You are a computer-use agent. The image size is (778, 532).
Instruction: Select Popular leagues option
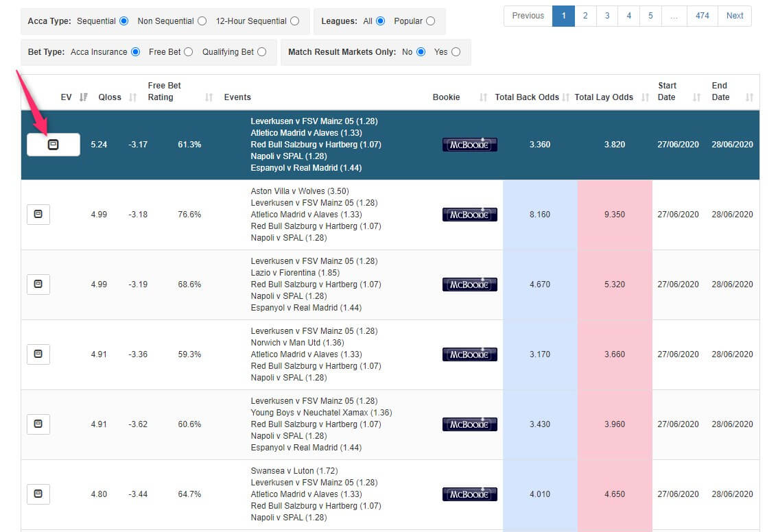431,21
